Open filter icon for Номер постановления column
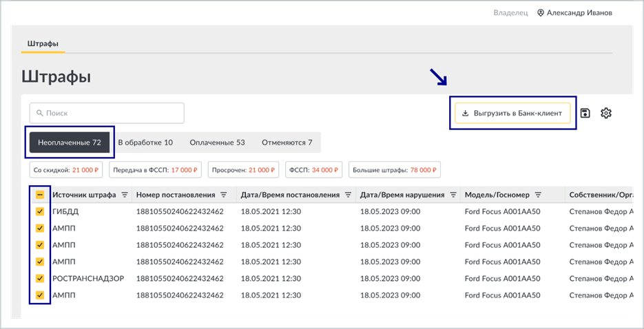This screenshot has width=644, height=329. 223,195
